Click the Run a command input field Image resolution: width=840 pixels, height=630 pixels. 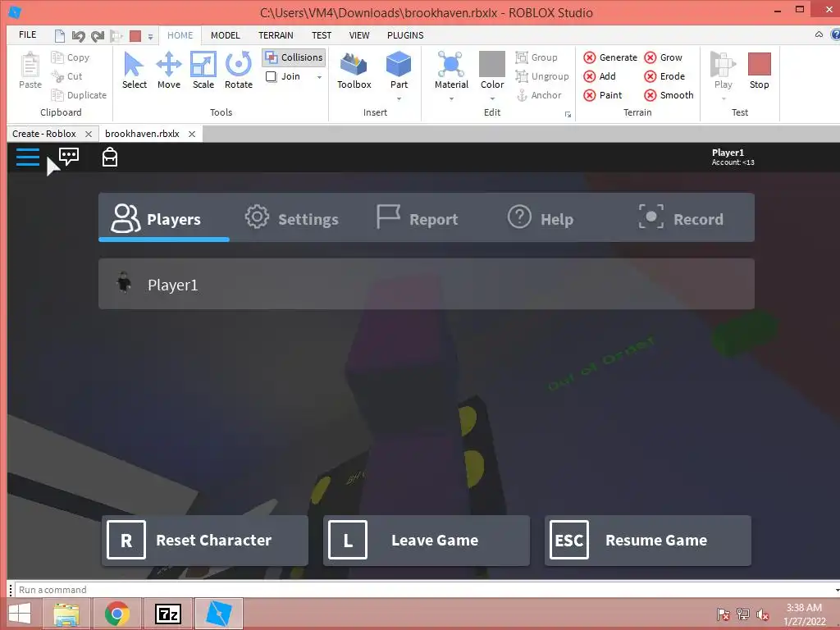click(426, 590)
